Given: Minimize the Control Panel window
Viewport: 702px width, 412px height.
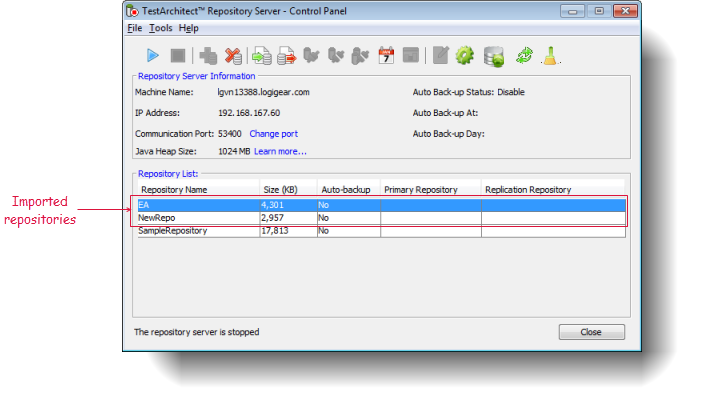Looking at the screenshot, I should (x=572, y=11).
